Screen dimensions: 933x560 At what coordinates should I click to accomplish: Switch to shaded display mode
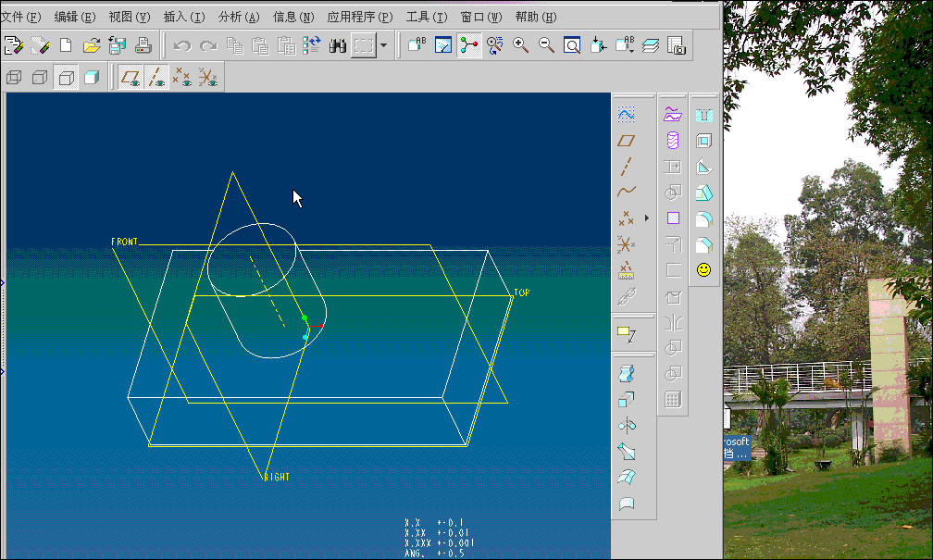91,79
